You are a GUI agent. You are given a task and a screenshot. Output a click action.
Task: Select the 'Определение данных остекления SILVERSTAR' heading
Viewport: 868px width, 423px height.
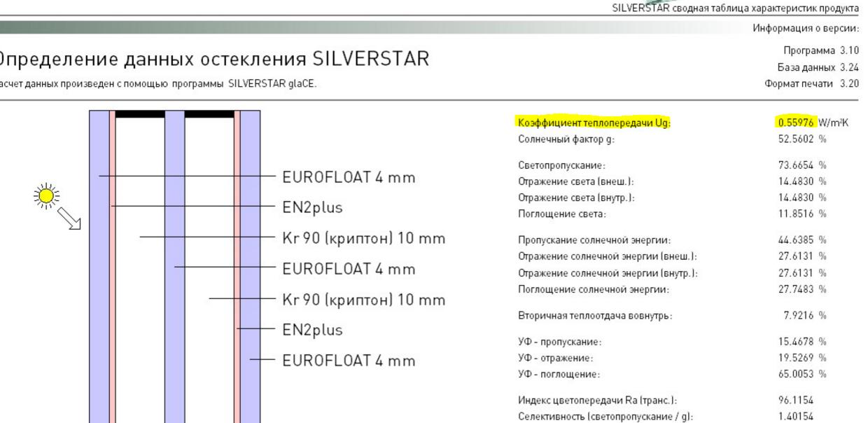(x=214, y=59)
